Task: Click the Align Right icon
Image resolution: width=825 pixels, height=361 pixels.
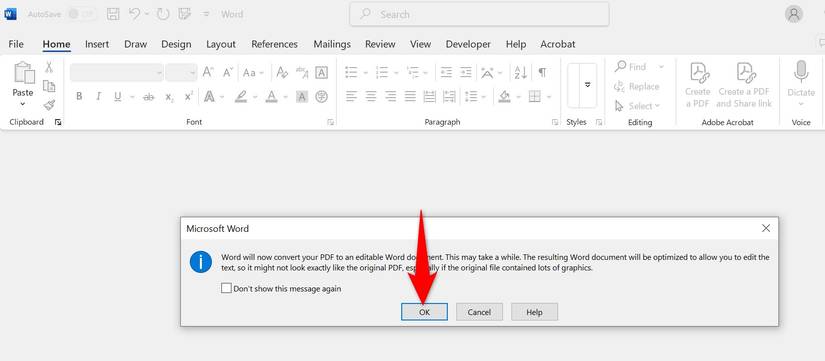Action: 390,96
